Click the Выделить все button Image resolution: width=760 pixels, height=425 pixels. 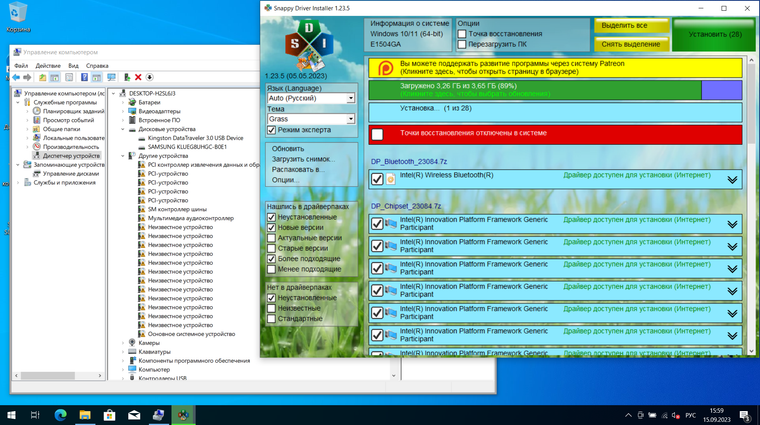(x=632, y=25)
